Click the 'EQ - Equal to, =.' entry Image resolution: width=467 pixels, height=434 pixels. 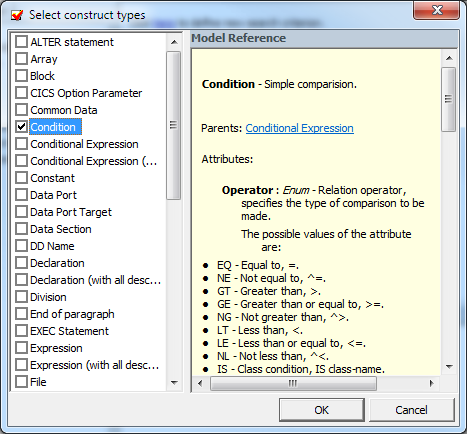pyautogui.click(x=258, y=265)
